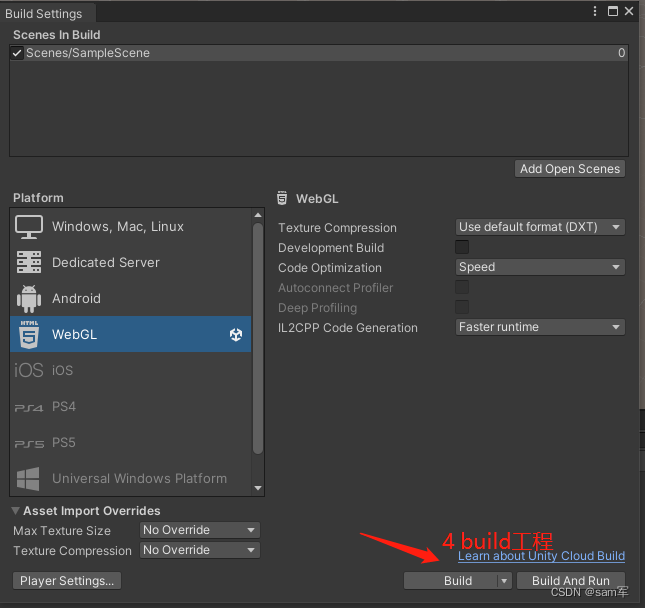Click the Max Texture Size label

[x=62, y=531]
